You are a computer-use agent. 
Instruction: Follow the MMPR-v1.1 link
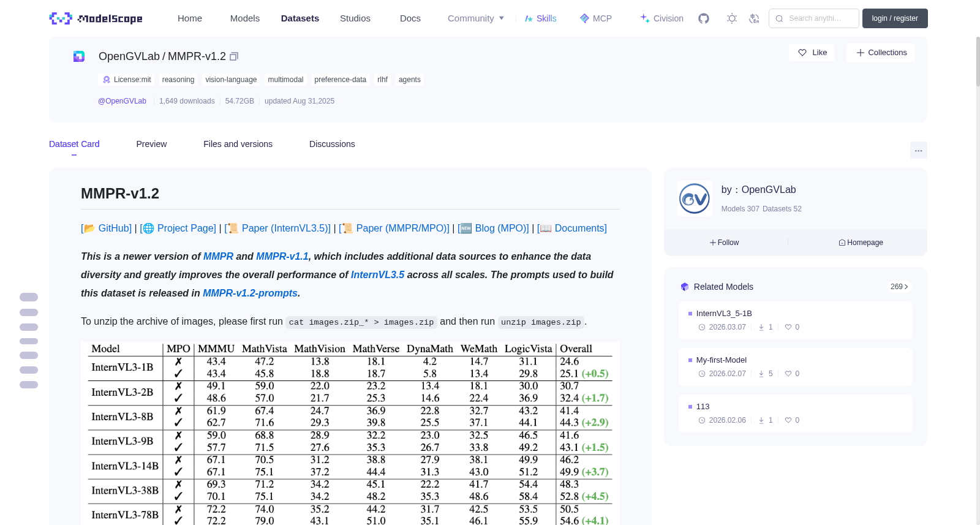click(x=282, y=256)
